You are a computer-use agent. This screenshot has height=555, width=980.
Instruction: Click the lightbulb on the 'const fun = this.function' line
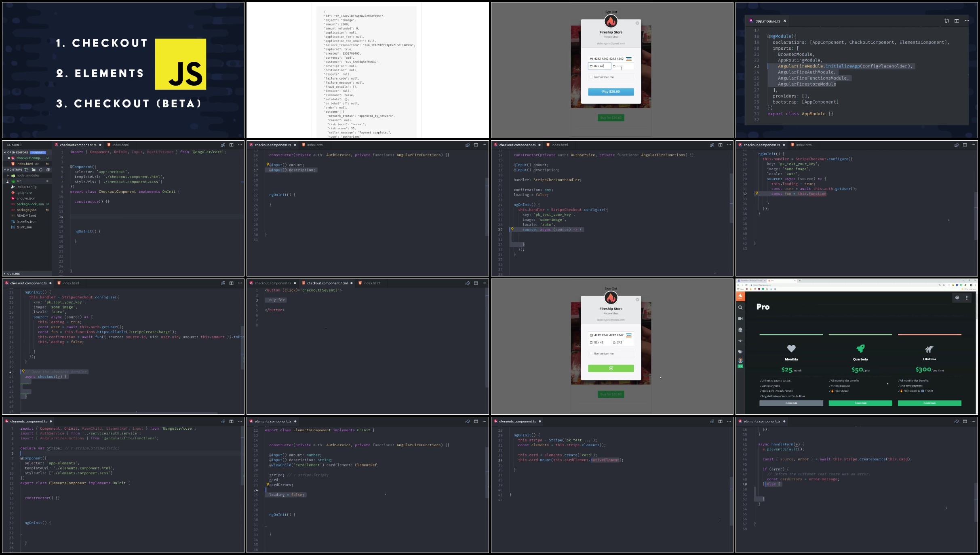pyautogui.click(x=757, y=193)
